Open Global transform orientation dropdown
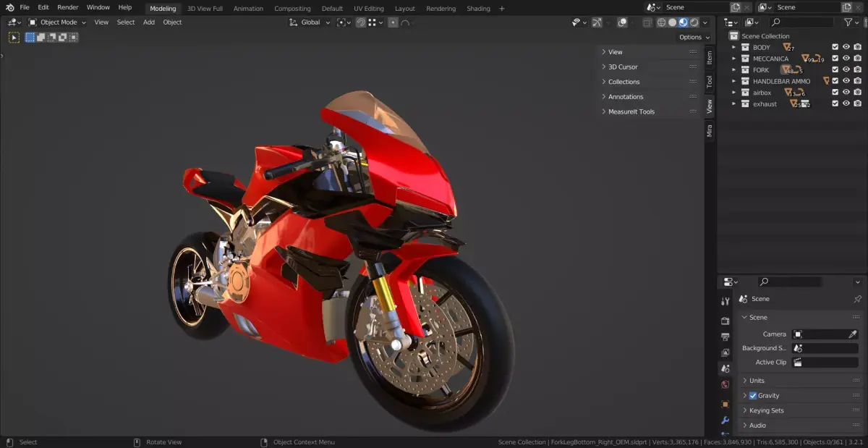Viewport: 868px width, 448px height. pos(310,22)
